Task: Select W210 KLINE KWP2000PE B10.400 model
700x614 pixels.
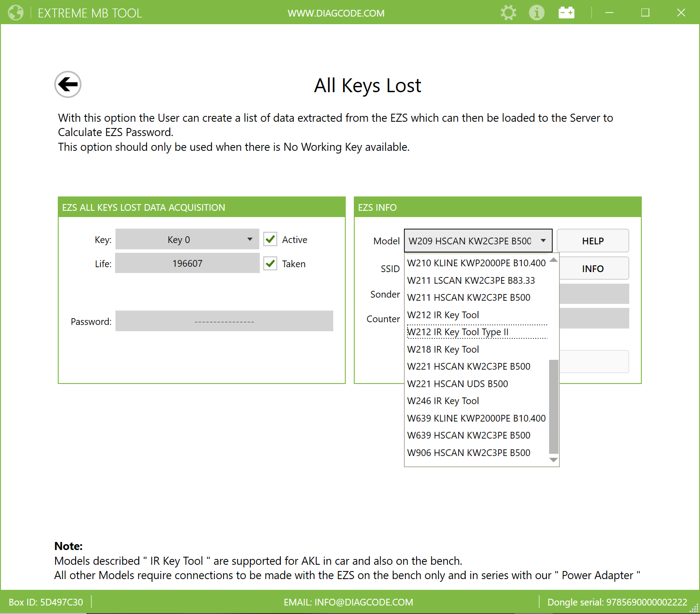Action: pyautogui.click(x=477, y=263)
